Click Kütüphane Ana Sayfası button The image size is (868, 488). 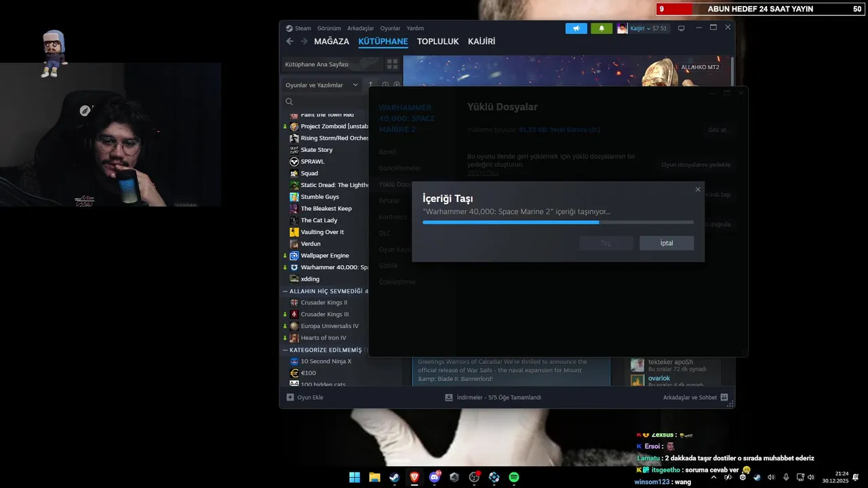tap(332, 64)
